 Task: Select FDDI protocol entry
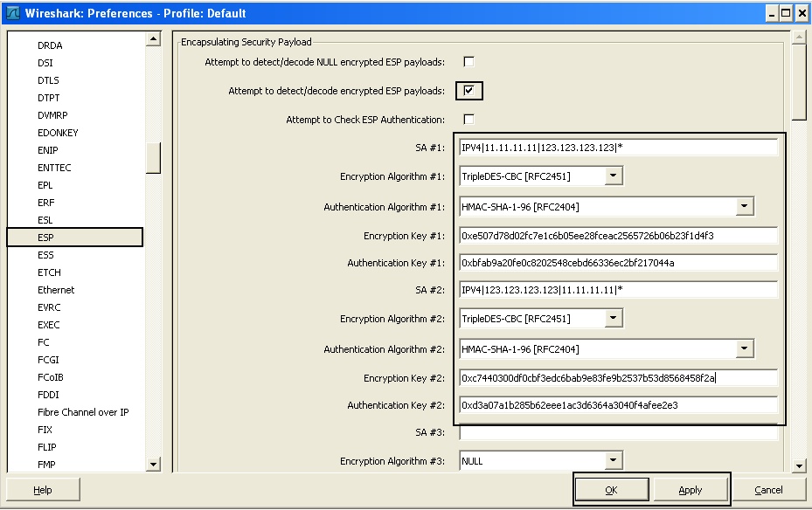(48, 395)
